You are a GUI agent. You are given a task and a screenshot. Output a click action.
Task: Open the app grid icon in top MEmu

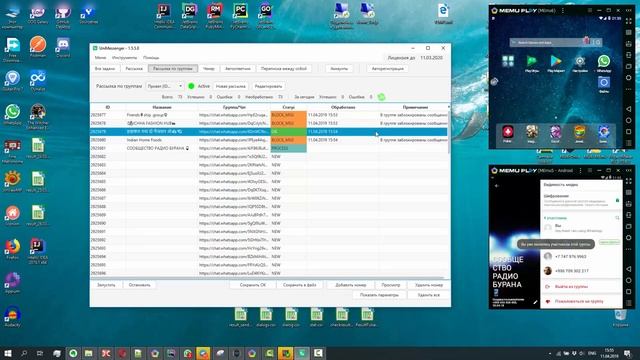pyautogui.click(x=508, y=62)
